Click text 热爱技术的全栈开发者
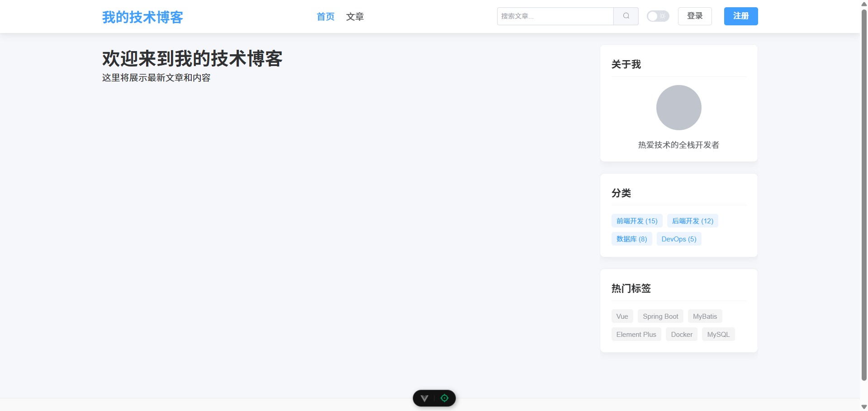The height and width of the screenshot is (411, 868). click(678, 145)
